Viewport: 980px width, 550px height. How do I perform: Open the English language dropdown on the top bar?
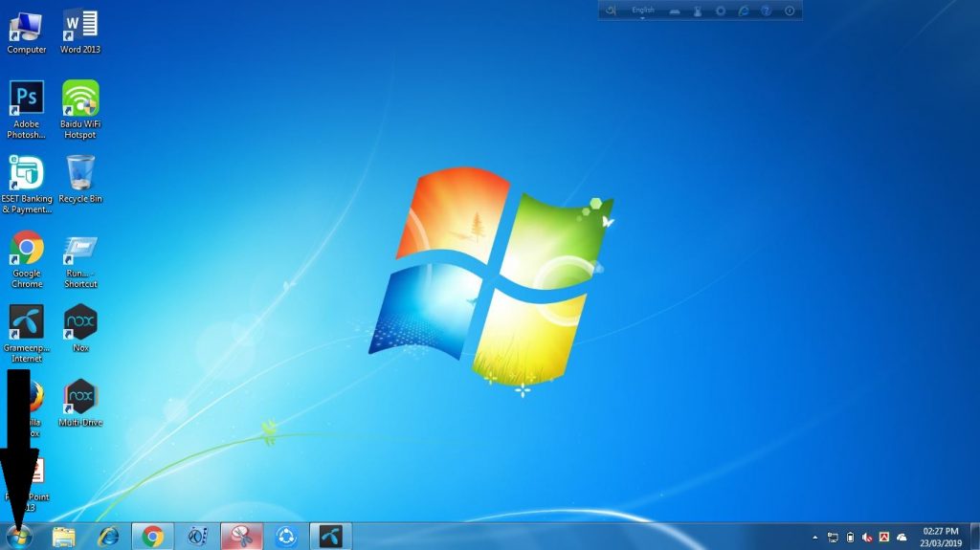click(x=642, y=11)
